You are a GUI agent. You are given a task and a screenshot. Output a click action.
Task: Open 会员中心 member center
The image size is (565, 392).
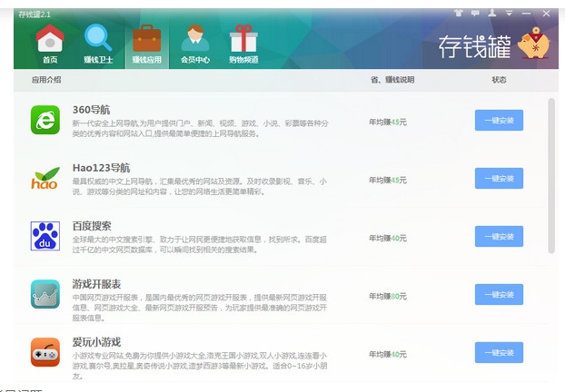coord(195,44)
